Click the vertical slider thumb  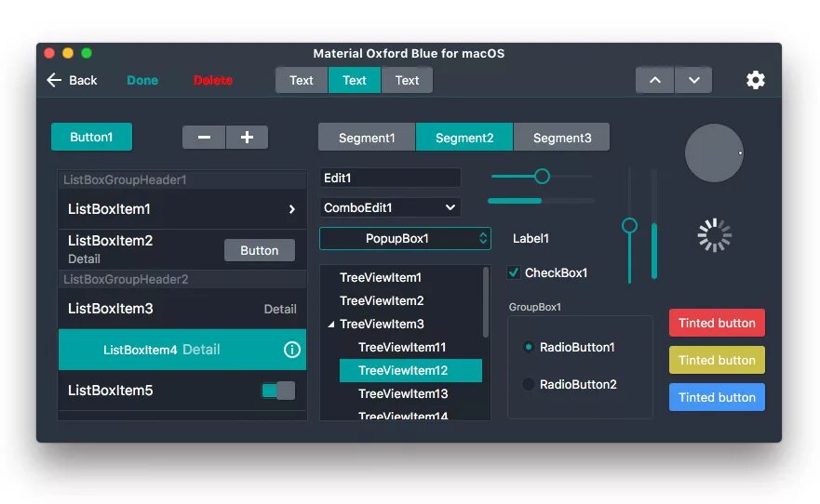[629, 226]
